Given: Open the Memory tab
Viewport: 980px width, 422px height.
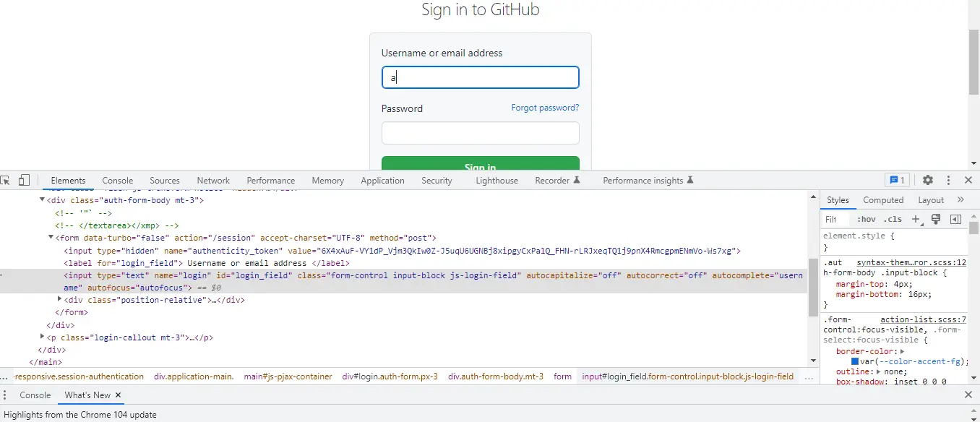Looking at the screenshot, I should click(x=328, y=181).
